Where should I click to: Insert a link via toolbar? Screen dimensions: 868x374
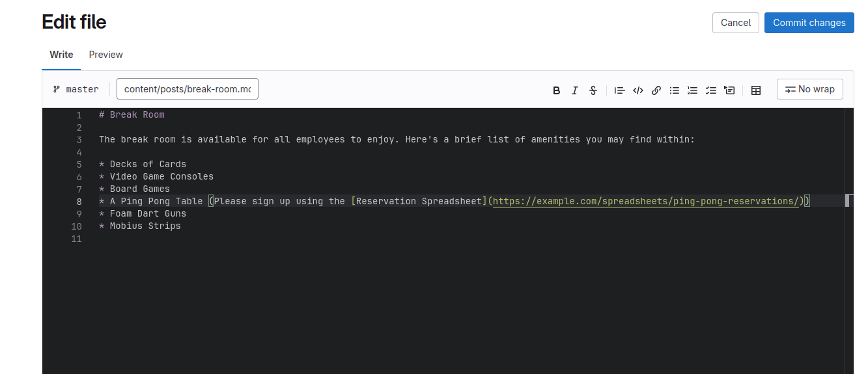coord(656,90)
